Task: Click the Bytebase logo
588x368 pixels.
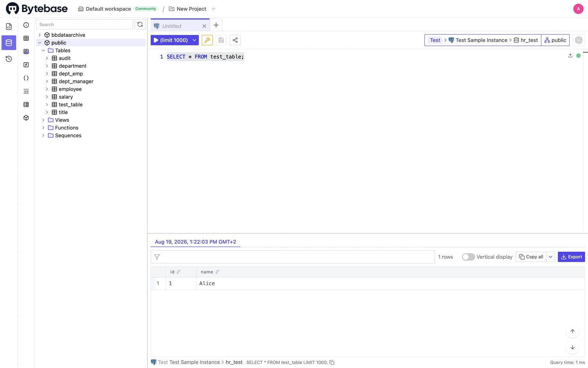Action: click(37, 8)
